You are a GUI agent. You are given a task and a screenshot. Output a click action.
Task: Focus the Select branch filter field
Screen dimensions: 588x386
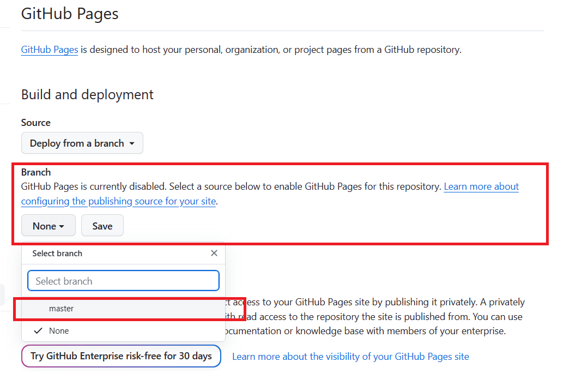pyautogui.click(x=123, y=281)
